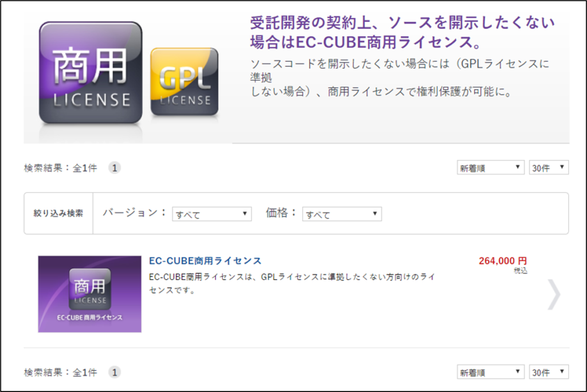Click the bottom 検索結果:全1件 result count
Viewport: 587px width, 392px height.
click(60, 372)
